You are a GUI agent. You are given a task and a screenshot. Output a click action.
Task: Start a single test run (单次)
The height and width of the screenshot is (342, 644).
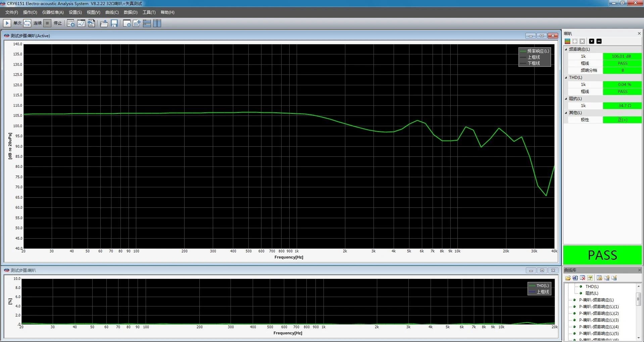point(7,23)
